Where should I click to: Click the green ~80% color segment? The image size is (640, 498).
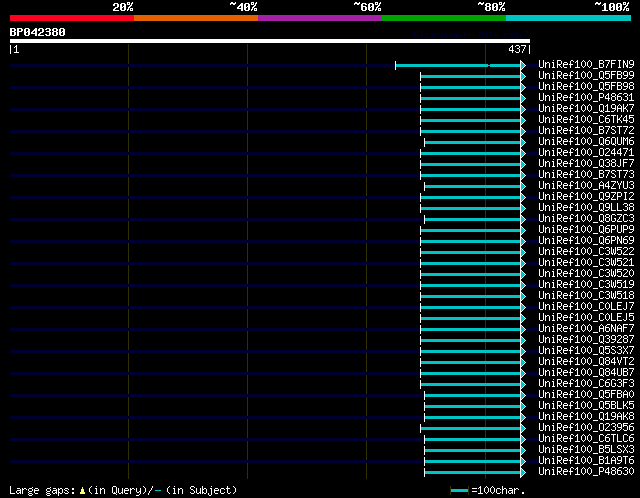444,18
